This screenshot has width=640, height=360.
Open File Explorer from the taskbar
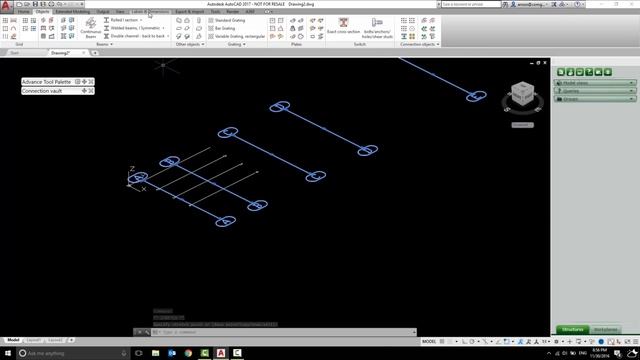tap(156, 353)
